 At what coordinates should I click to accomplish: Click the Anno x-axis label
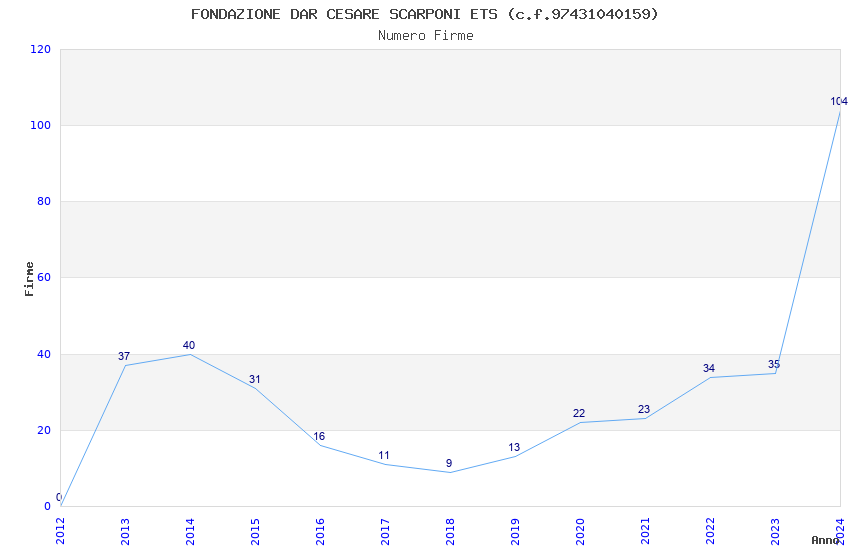[825, 540]
